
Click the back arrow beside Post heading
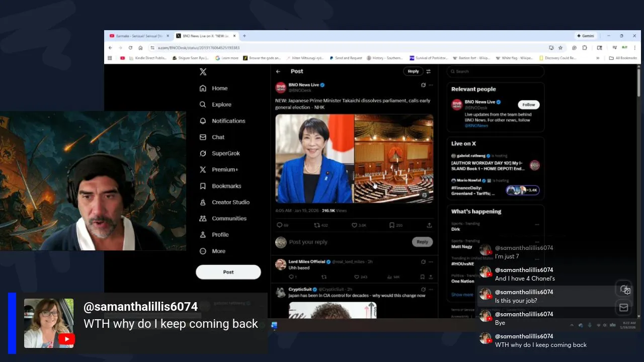coord(278,71)
